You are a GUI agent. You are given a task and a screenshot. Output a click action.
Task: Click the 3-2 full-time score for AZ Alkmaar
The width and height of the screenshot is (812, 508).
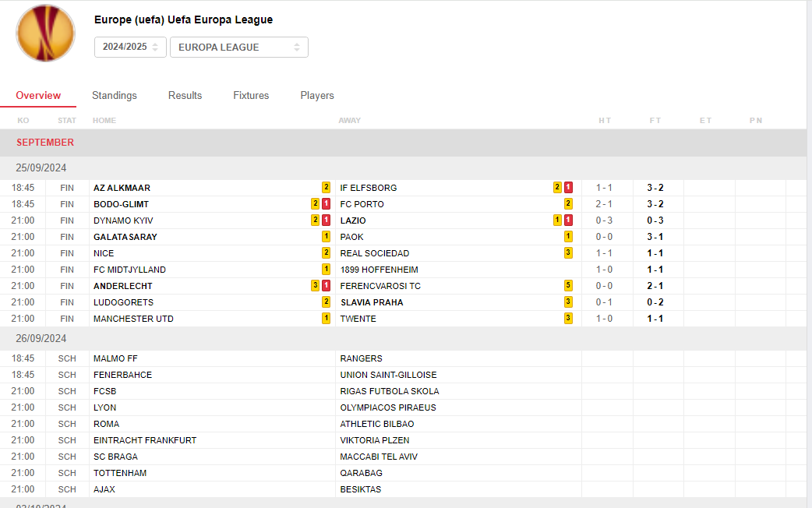pos(655,188)
